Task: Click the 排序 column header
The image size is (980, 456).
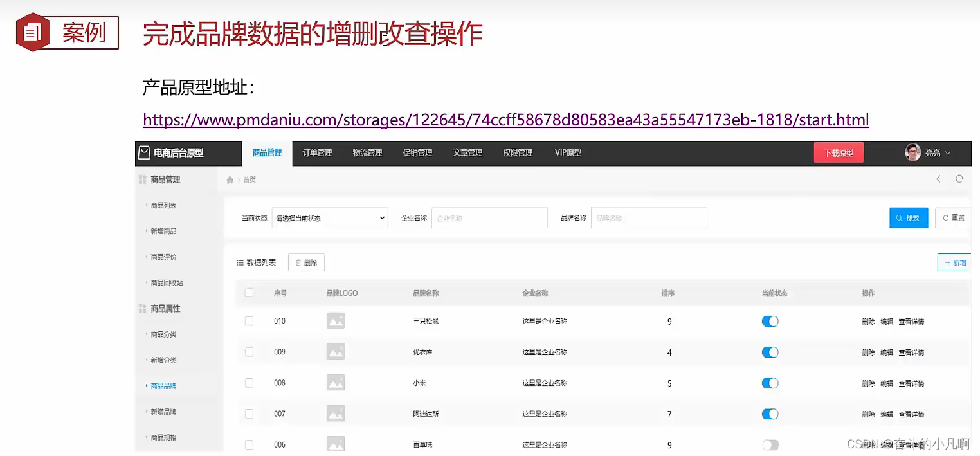Action: pos(668,293)
